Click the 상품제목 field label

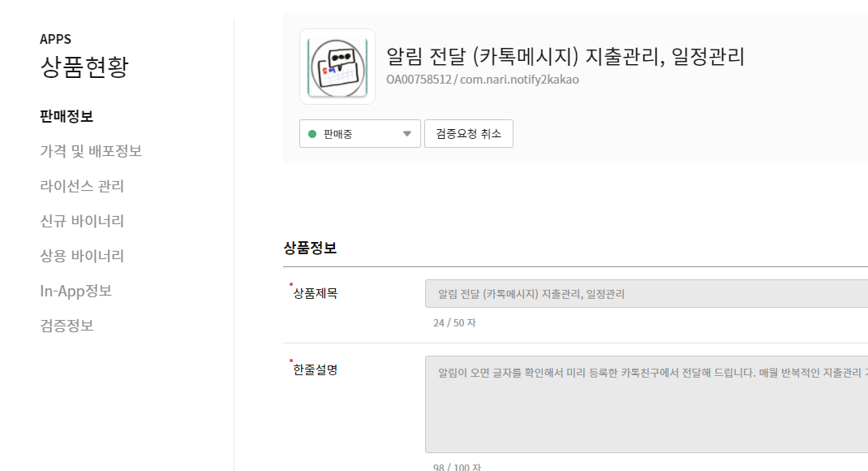point(315,293)
